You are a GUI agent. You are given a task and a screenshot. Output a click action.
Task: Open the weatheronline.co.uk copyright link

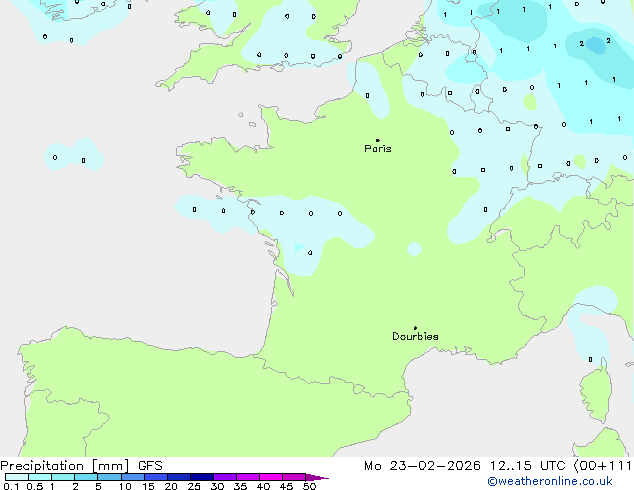[x=550, y=481]
